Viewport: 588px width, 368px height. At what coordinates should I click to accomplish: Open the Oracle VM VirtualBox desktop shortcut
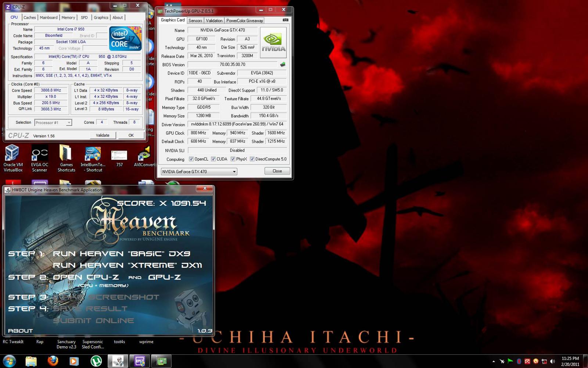click(13, 158)
